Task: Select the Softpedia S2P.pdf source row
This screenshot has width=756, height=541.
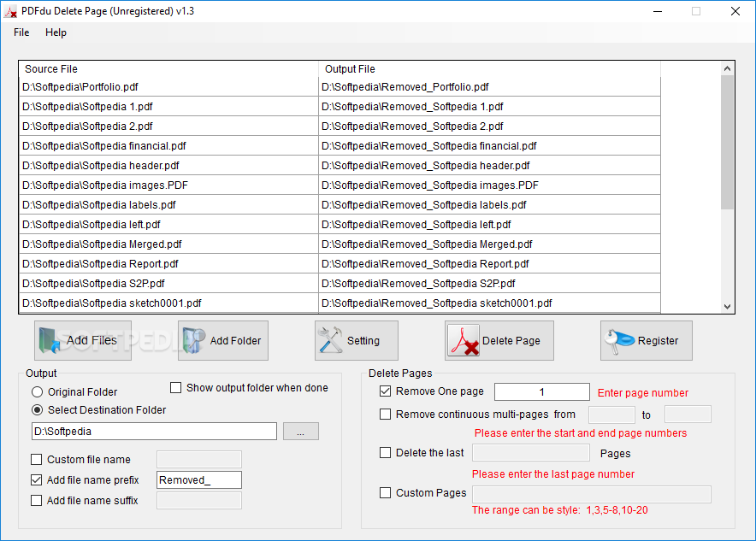Action: (168, 284)
